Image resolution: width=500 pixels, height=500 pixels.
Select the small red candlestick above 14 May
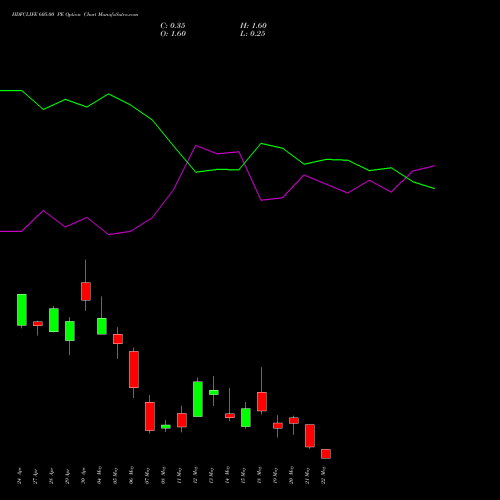coord(230,416)
